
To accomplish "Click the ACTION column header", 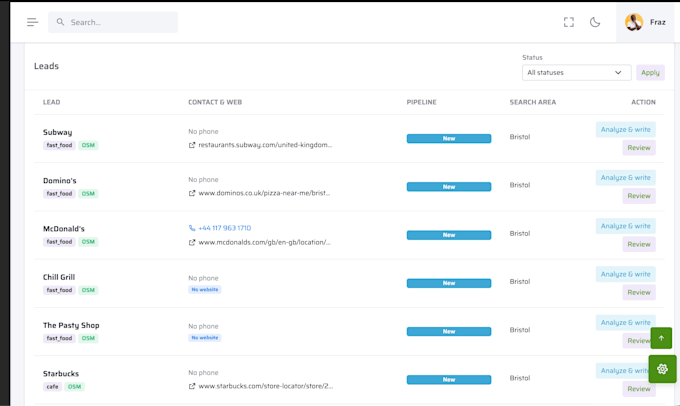I will point(643,102).
